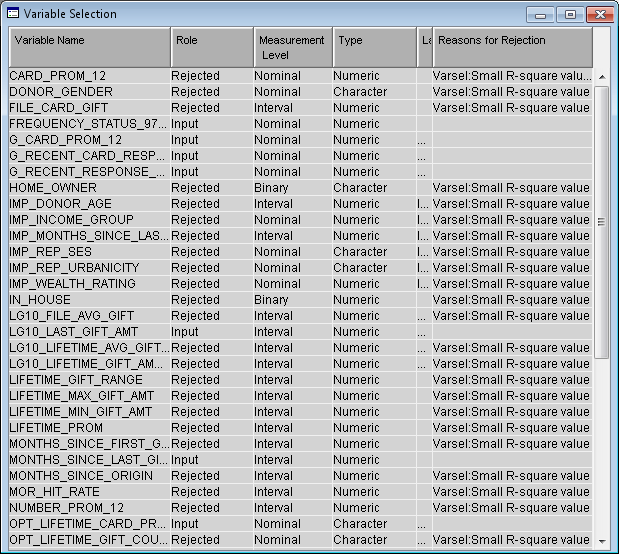
Task: Select the FILE_CARD_GIFT variable name
Action: [x=58, y=108]
